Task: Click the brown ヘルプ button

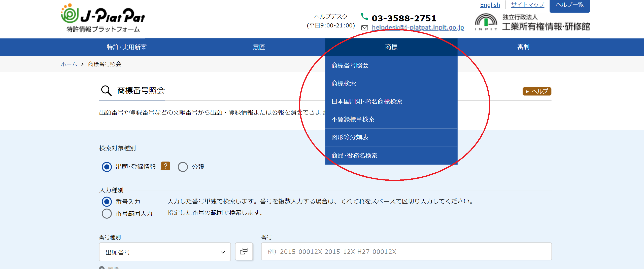Action: click(x=537, y=91)
